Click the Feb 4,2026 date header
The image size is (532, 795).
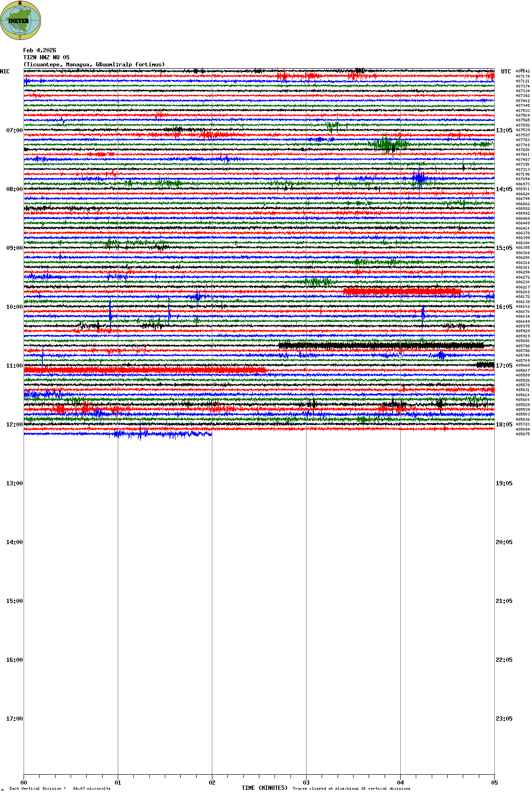(40, 50)
